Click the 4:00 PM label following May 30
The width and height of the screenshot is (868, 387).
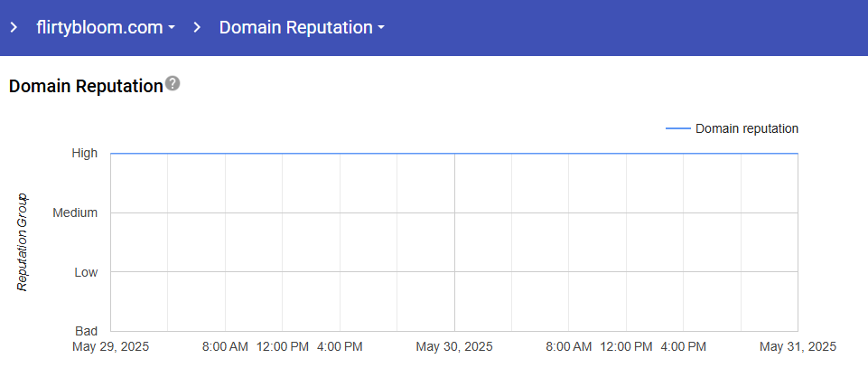point(684,346)
